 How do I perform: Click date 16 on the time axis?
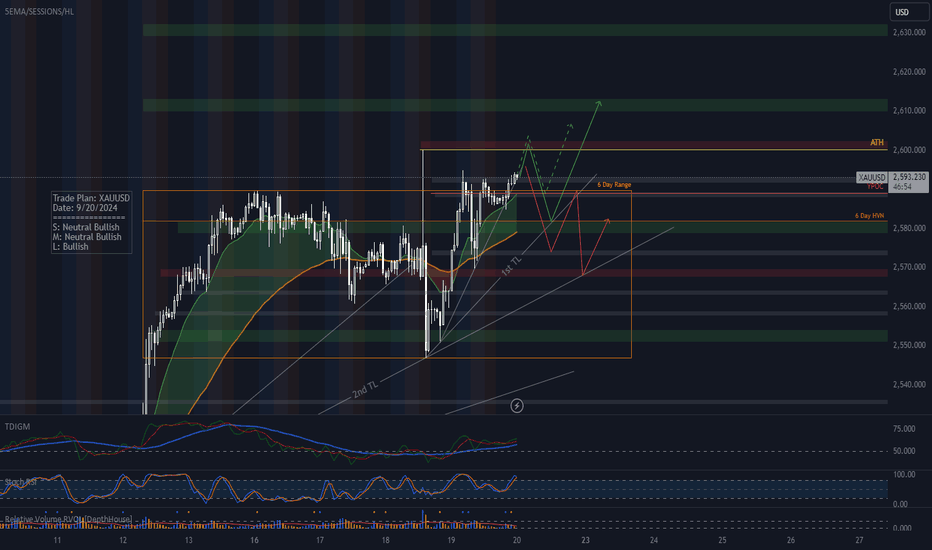(254, 540)
